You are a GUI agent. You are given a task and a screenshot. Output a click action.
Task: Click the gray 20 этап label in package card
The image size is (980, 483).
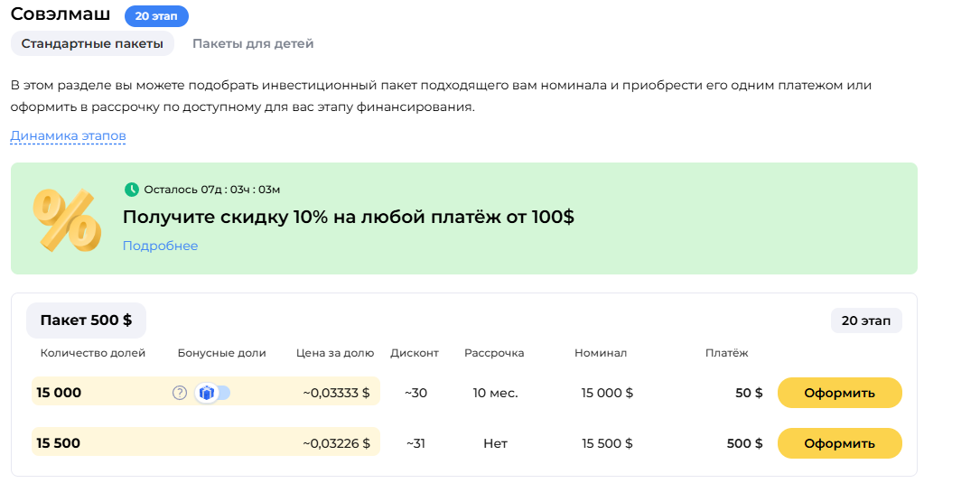(866, 320)
